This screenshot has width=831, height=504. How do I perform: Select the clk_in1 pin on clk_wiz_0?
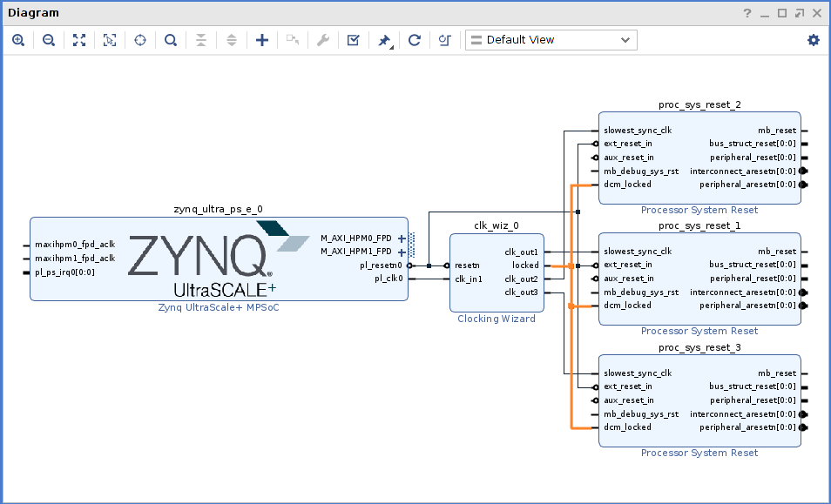[469, 279]
